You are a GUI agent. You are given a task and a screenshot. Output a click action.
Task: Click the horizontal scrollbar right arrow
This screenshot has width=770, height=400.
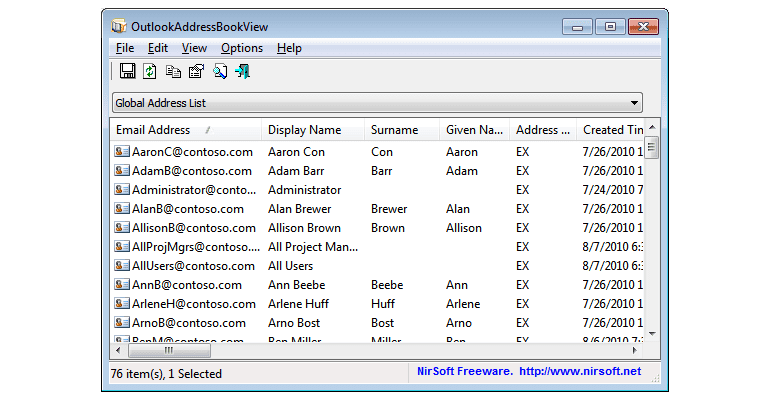click(x=635, y=350)
